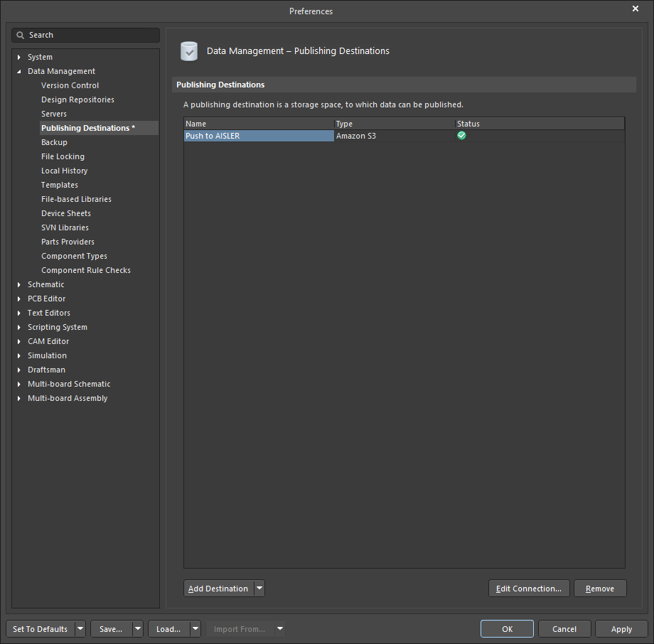Open Device Sheets page
This screenshot has width=654, height=644.
pyautogui.click(x=66, y=213)
